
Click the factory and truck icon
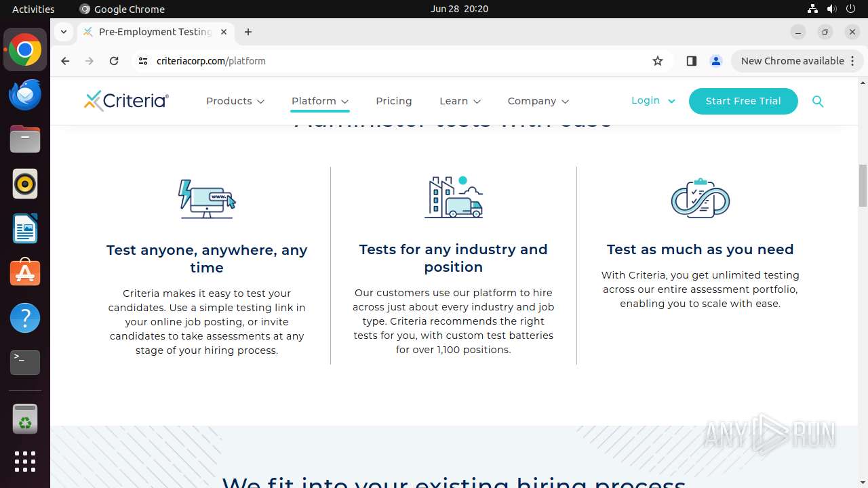click(454, 197)
